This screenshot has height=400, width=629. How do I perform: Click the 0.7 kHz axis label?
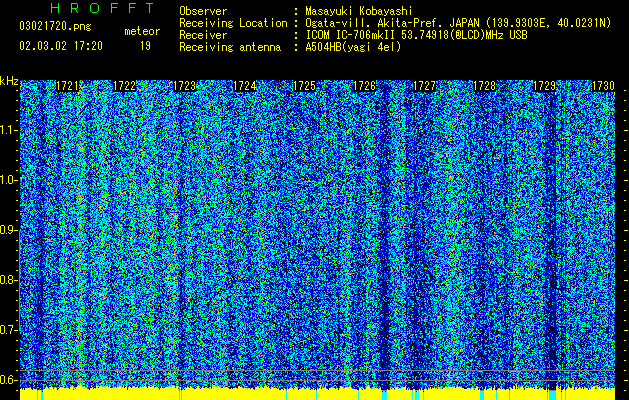click(9, 330)
